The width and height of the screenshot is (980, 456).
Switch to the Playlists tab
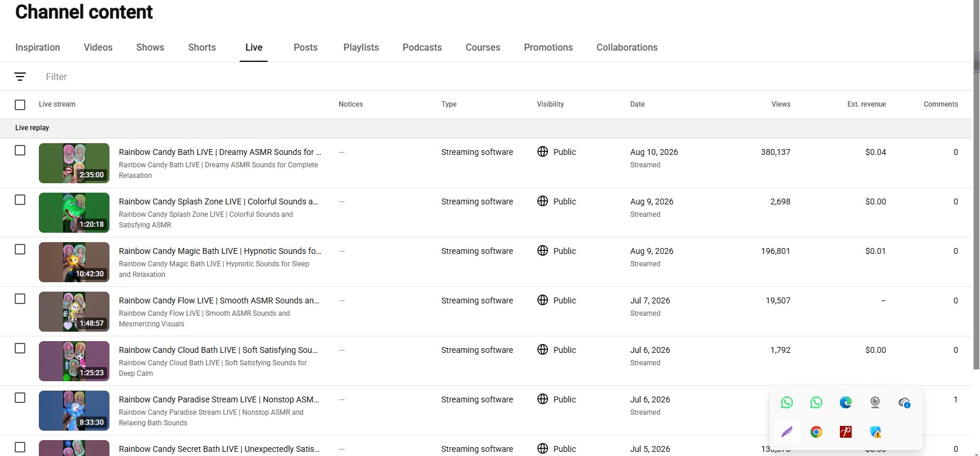point(361,47)
